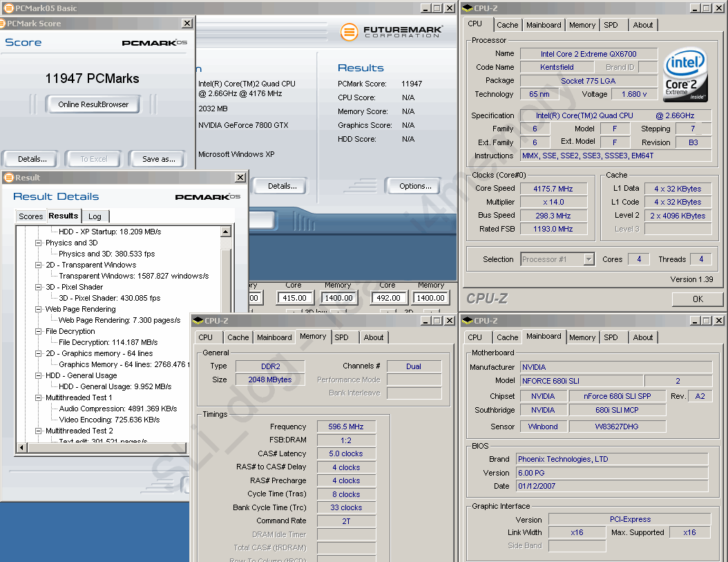Image resolution: width=728 pixels, height=562 pixels.
Task: Collapse the File Decryption node
Action: tap(39, 331)
